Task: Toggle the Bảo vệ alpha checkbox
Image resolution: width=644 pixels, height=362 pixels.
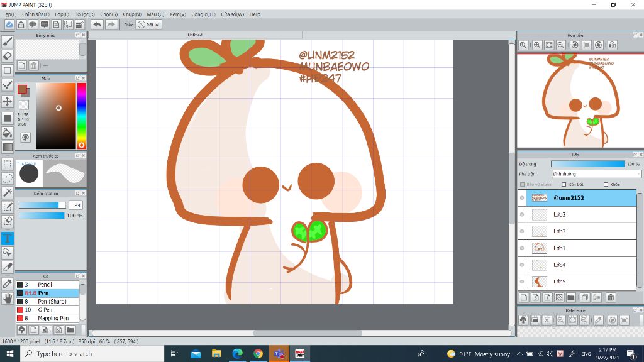Action: click(x=523, y=184)
